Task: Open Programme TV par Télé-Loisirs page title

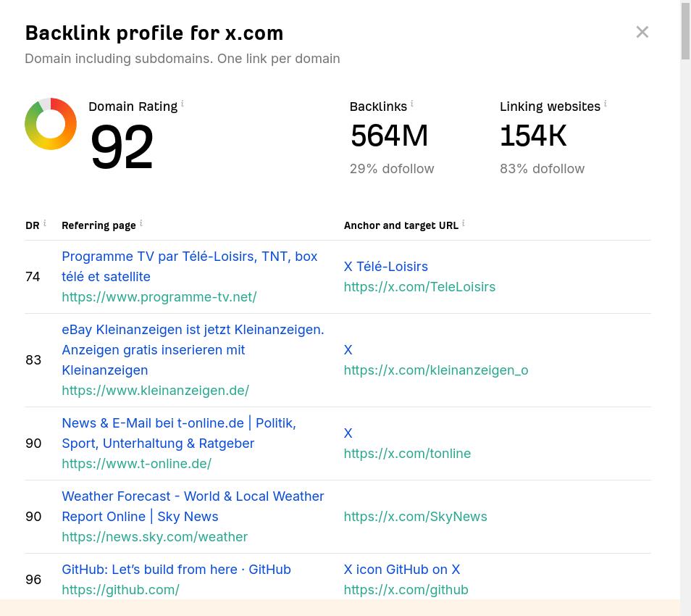Action: [x=190, y=267]
